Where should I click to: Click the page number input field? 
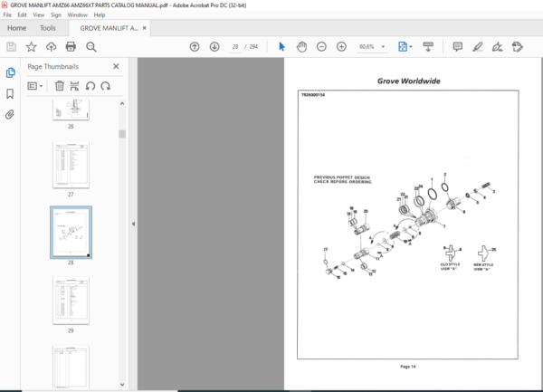[235, 47]
